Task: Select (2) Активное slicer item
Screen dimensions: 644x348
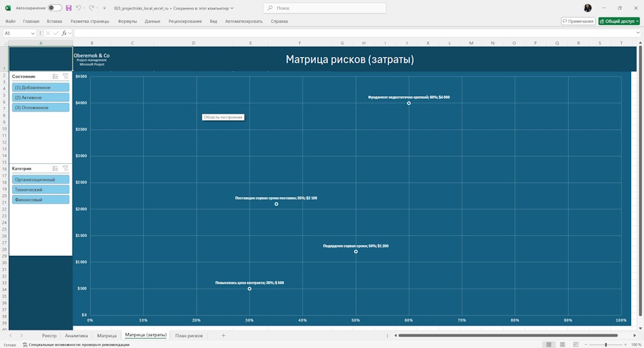Action: 41,97
